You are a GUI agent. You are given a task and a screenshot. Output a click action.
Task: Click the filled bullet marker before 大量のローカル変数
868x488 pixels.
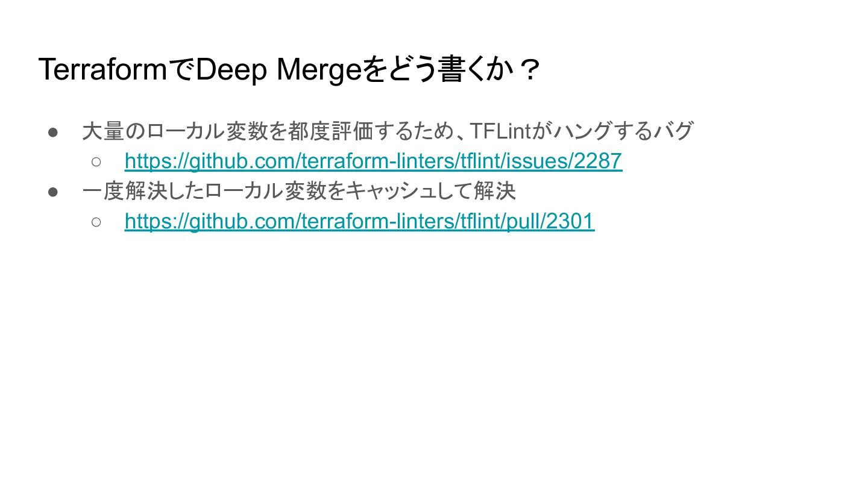pyautogui.click(x=52, y=131)
